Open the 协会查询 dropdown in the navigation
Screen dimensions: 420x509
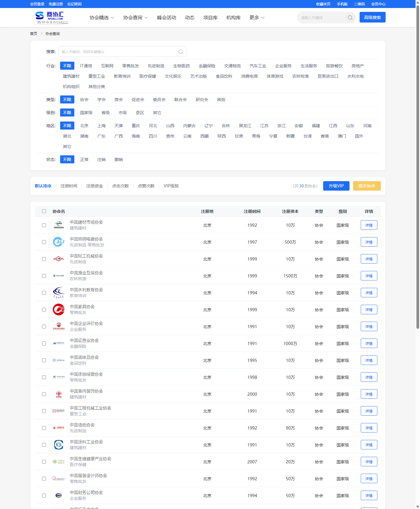pos(135,18)
